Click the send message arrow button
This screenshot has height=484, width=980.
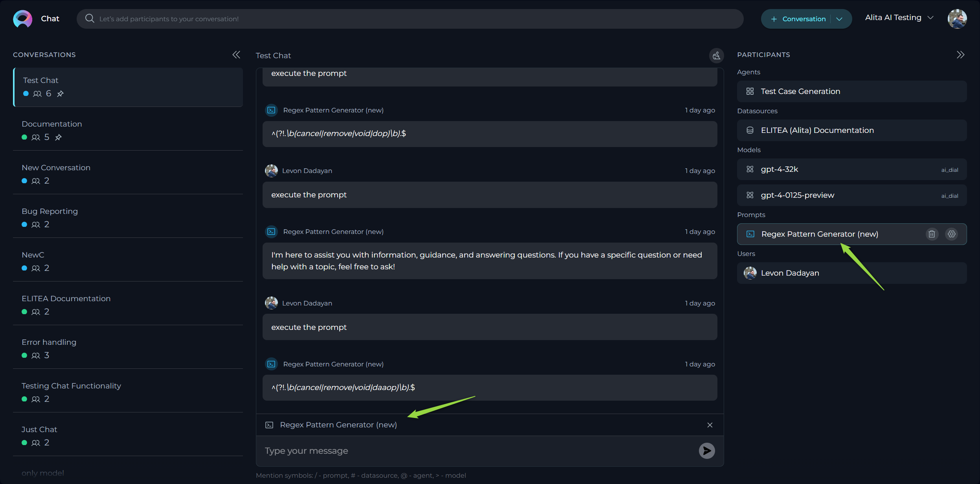[x=706, y=450]
